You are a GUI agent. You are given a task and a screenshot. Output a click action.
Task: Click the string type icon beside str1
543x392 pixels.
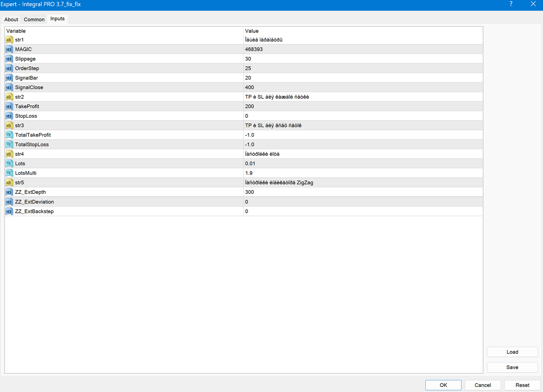click(x=9, y=40)
